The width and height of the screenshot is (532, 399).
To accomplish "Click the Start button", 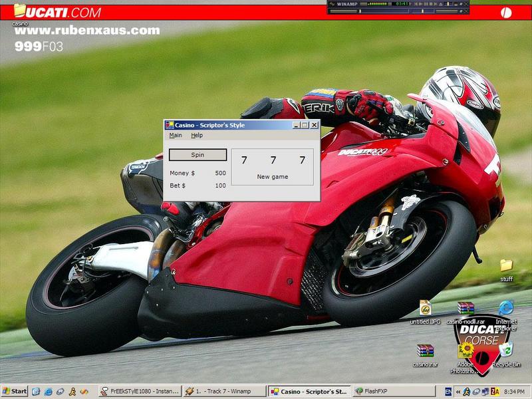I will click(14, 391).
